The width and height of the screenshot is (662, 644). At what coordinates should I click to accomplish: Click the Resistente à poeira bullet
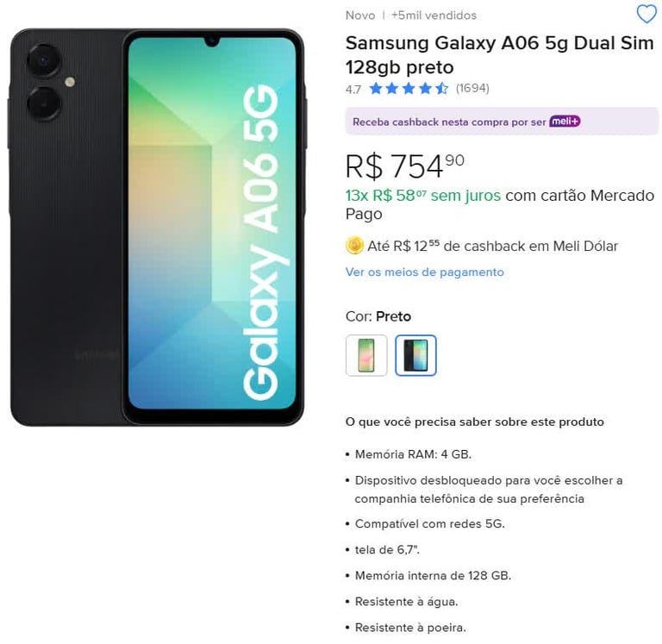[x=410, y=628]
